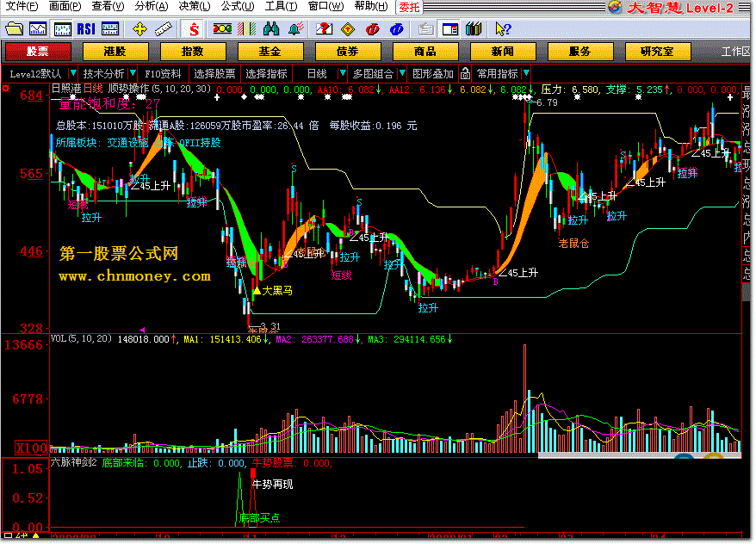756x544 pixels.
Task: Click the context help cursor icon
Action: (x=503, y=29)
